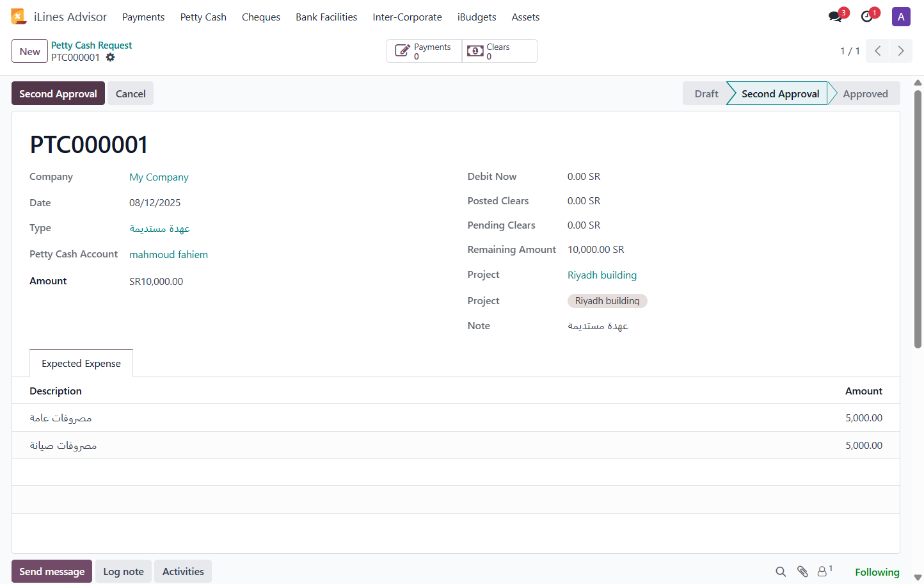Click the مصروفات صيانة expense row

coord(456,446)
